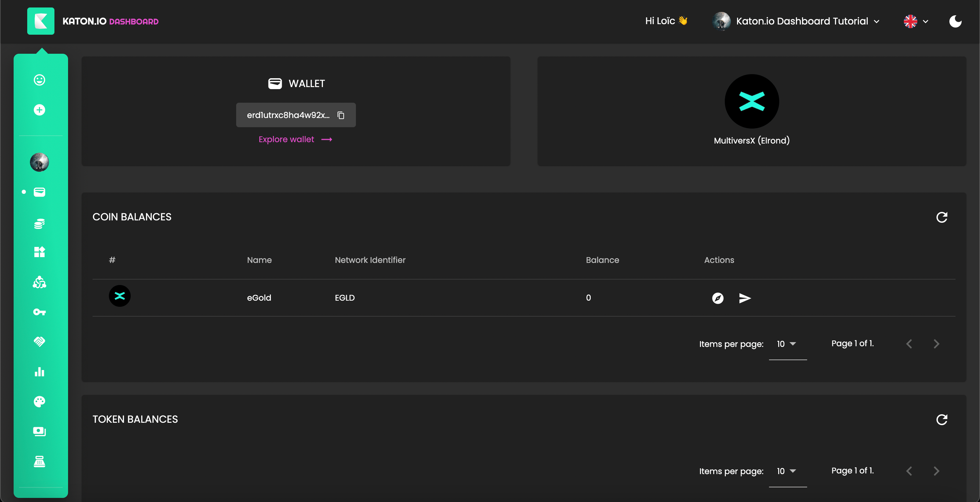The width and height of the screenshot is (980, 502).
Task: Click the eGold balance value 0
Action: coord(589,298)
